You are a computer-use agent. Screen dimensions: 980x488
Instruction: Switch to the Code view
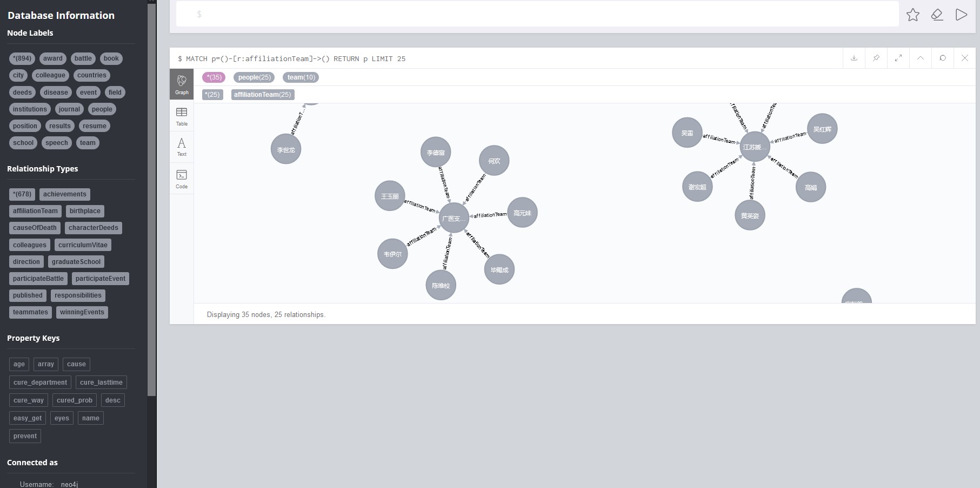click(182, 179)
